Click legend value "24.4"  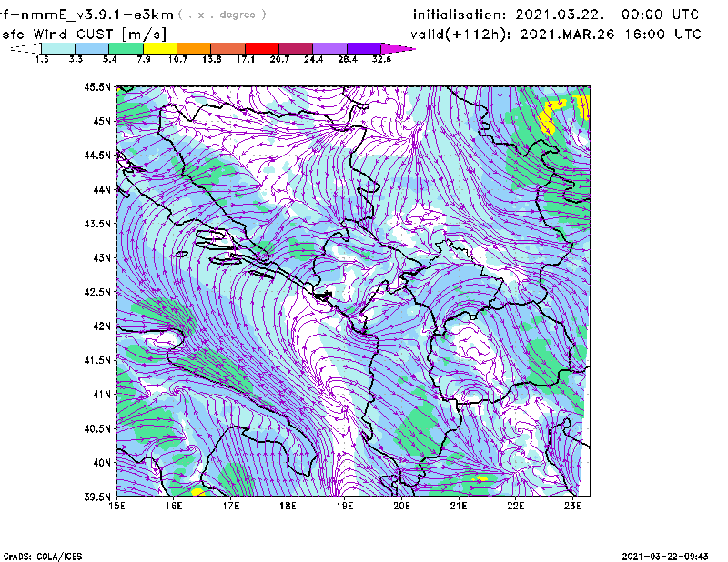pyautogui.click(x=313, y=59)
